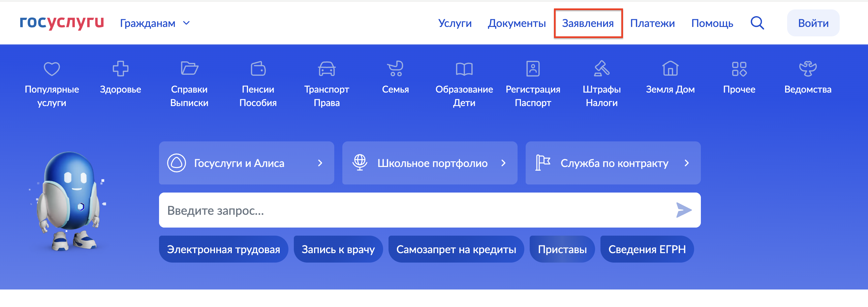Select the Здоровье cross icon
This screenshot has height=307, width=868.
coord(121,69)
